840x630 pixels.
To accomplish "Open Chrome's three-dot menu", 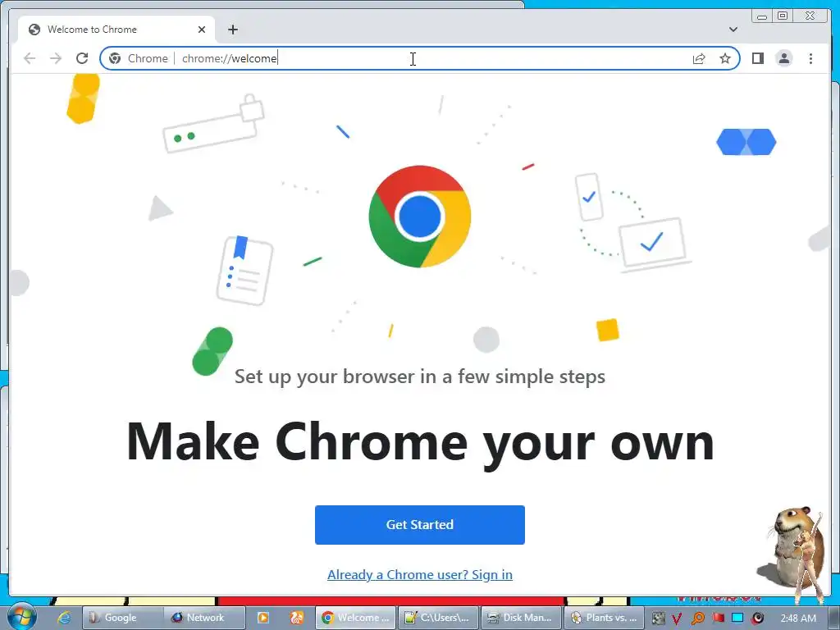I will tap(810, 58).
